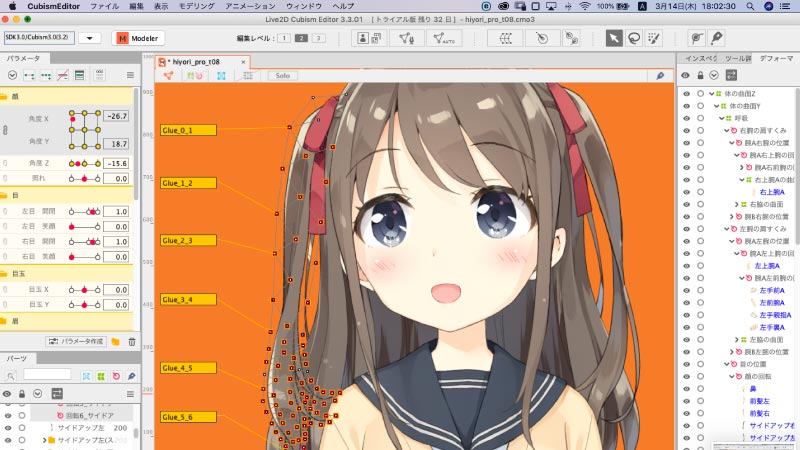The height and width of the screenshot is (450, 800).
Task: Expand the 左脇の曲面 tree node
Action: click(x=737, y=340)
